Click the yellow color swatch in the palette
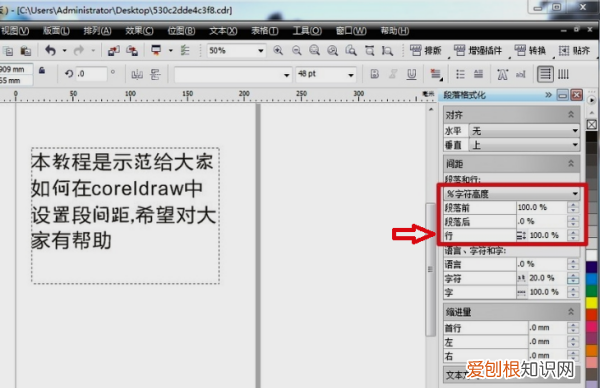600x388 pixels. pyautogui.click(x=592, y=303)
